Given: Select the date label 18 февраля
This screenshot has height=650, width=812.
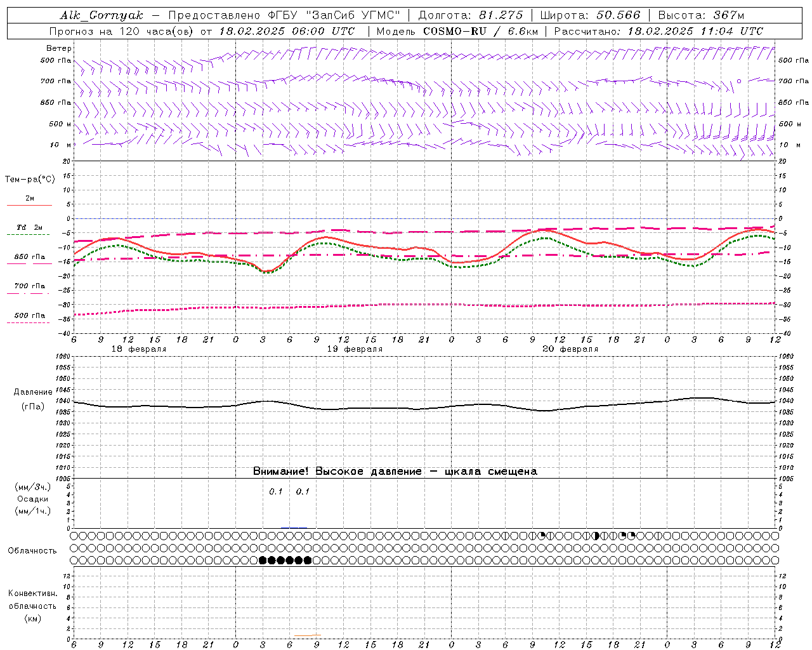Looking at the screenshot, I should pos(139,349).
